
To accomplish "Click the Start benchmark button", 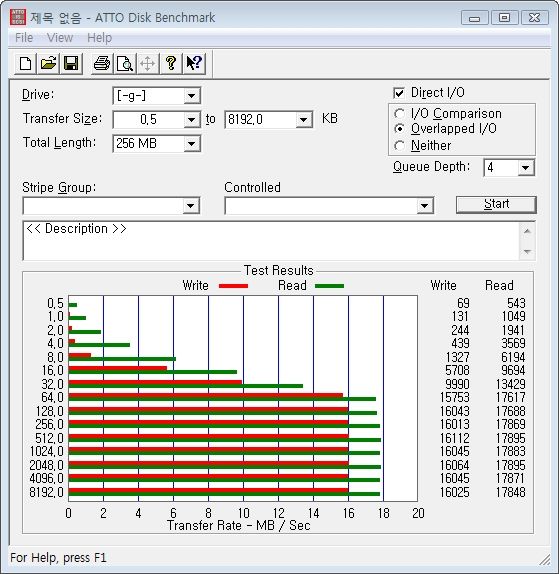I will point(496,204).
